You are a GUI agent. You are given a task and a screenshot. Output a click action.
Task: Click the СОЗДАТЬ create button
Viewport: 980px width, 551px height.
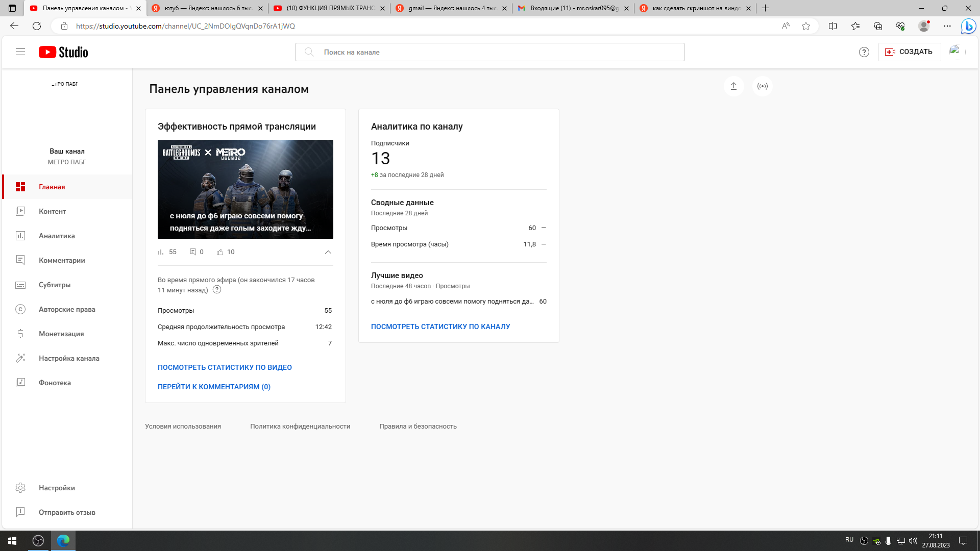pos(909,52)
